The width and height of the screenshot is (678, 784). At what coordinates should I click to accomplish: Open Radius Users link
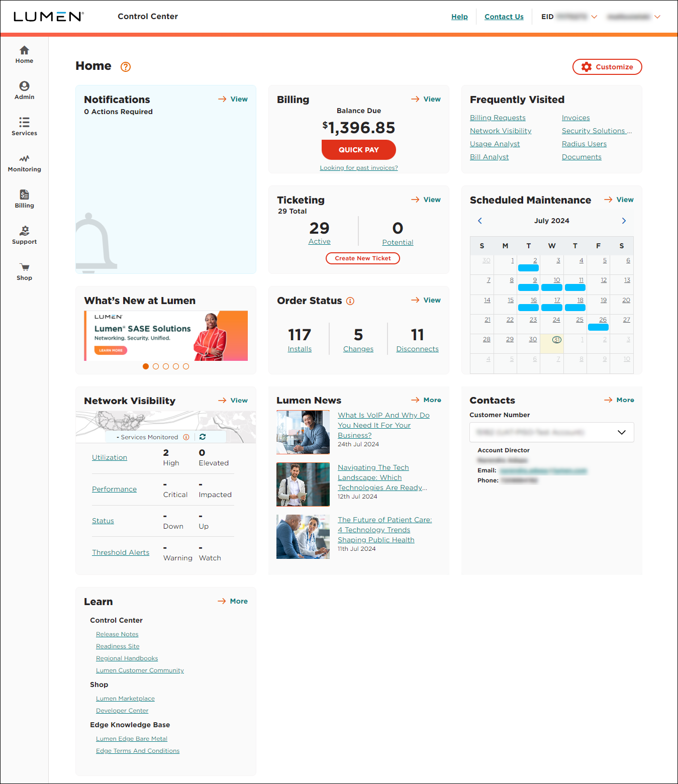584,144
